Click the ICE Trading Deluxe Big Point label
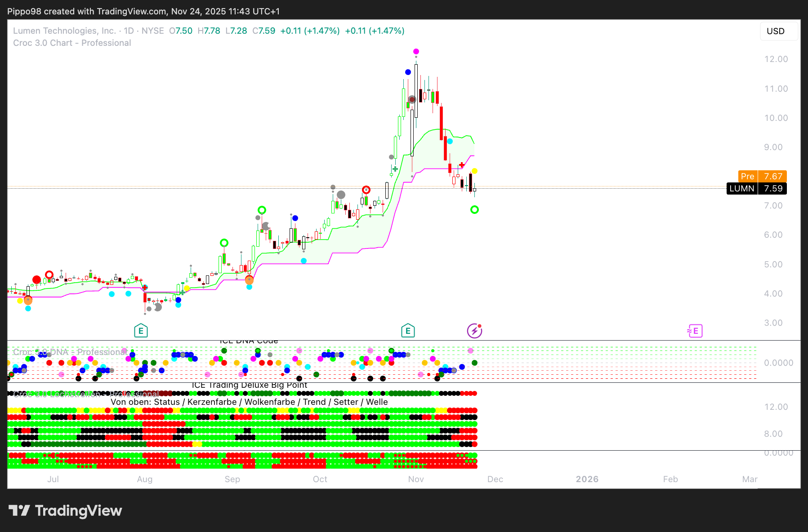The image size is (808, 532). (x=250, y=385)
